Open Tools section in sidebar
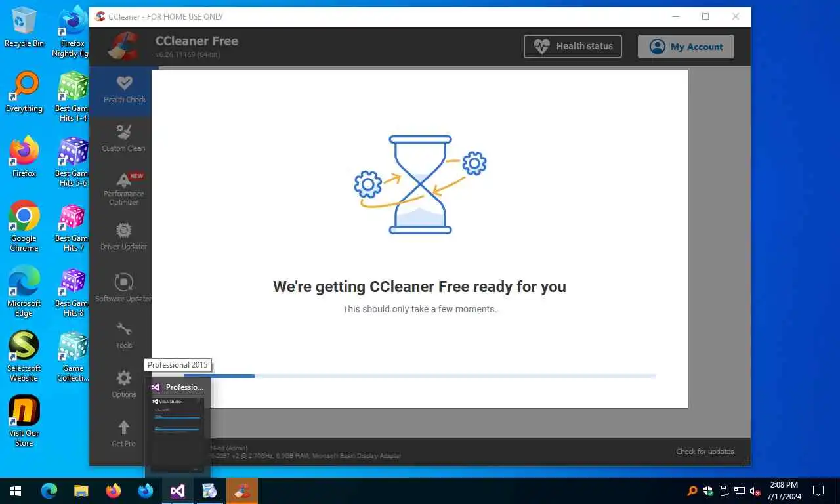Image resolution: width=840 pixels, height=504 pixels. [x=124, y=335]
